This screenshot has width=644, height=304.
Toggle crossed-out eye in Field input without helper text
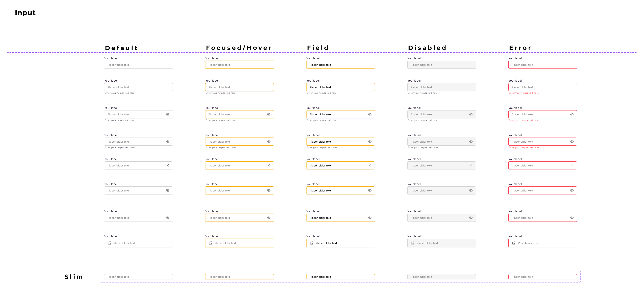[370, 191]
